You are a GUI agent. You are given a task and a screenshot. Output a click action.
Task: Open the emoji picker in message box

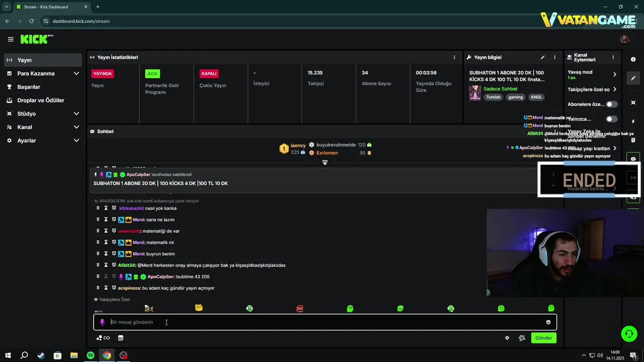[548, 322]
